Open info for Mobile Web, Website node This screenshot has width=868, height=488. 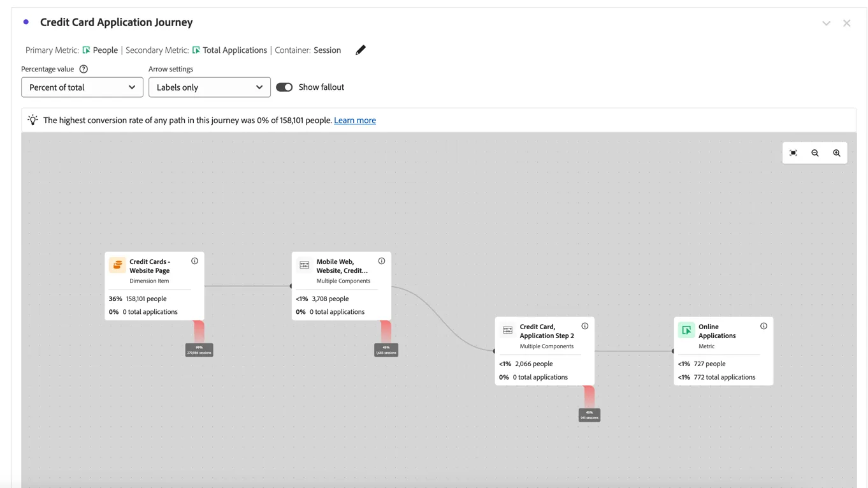coord(382,261)
